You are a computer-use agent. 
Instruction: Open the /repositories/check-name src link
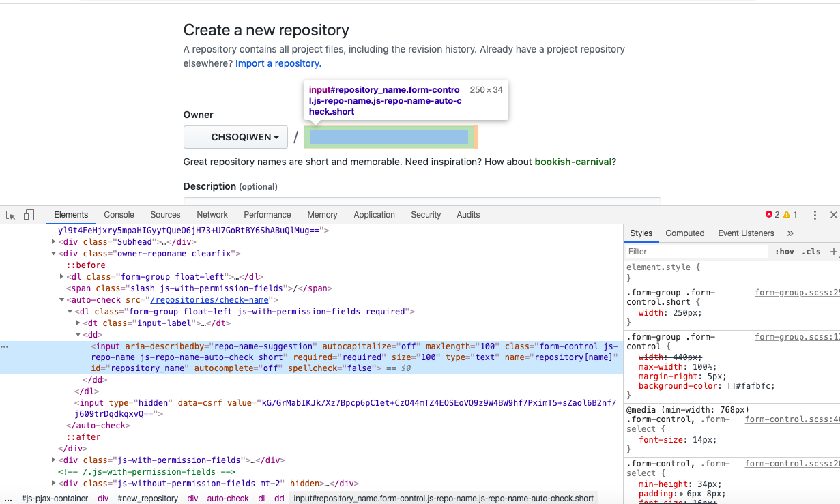tap(209, 300)
